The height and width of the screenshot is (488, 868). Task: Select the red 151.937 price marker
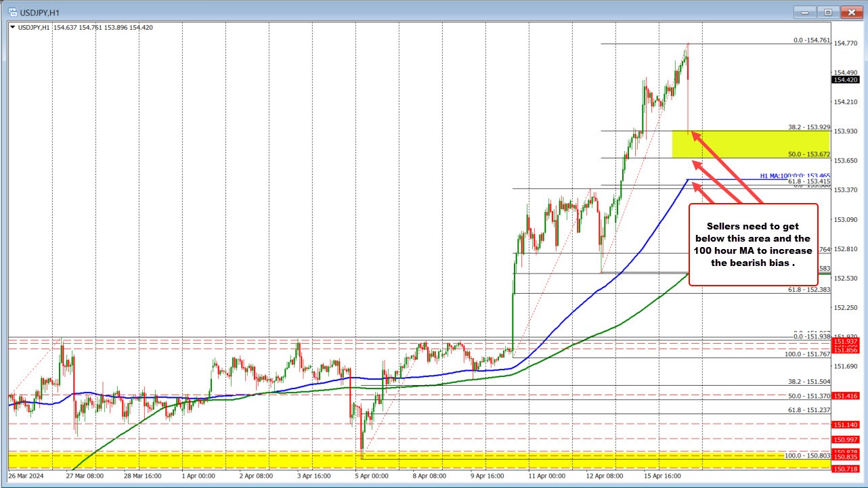pyautogui.click(x=846, y=343)
